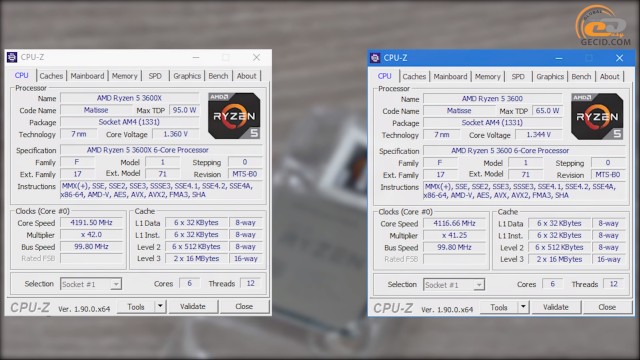Viewport: 640px width, 360px height.
Task: Open the Mainboard tab in right CPU-Z window
Action: [450, 77]
